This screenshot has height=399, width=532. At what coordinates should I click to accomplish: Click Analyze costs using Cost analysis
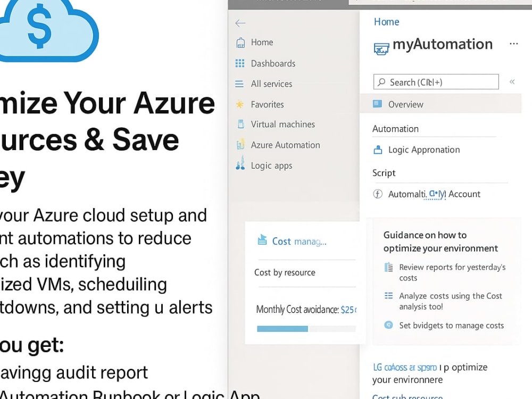(451, 301)
